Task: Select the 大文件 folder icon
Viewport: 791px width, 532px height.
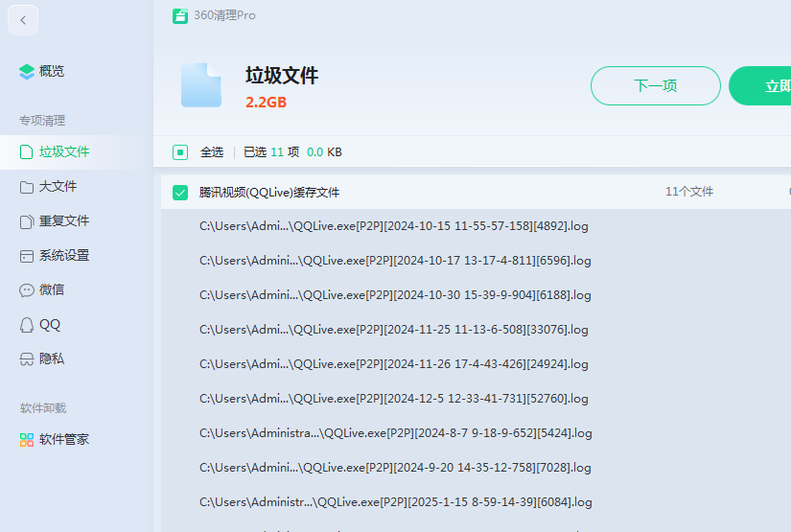Action: click(27, 187)
